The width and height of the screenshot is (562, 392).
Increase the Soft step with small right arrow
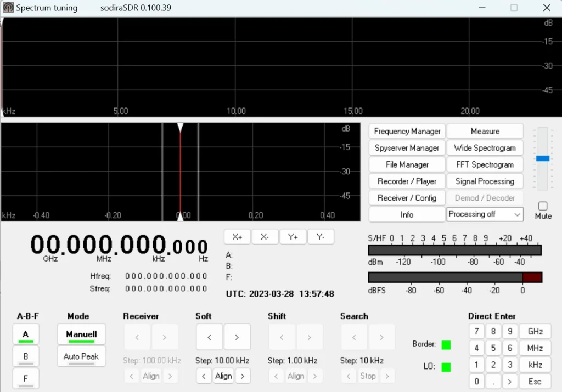[243, 376]
